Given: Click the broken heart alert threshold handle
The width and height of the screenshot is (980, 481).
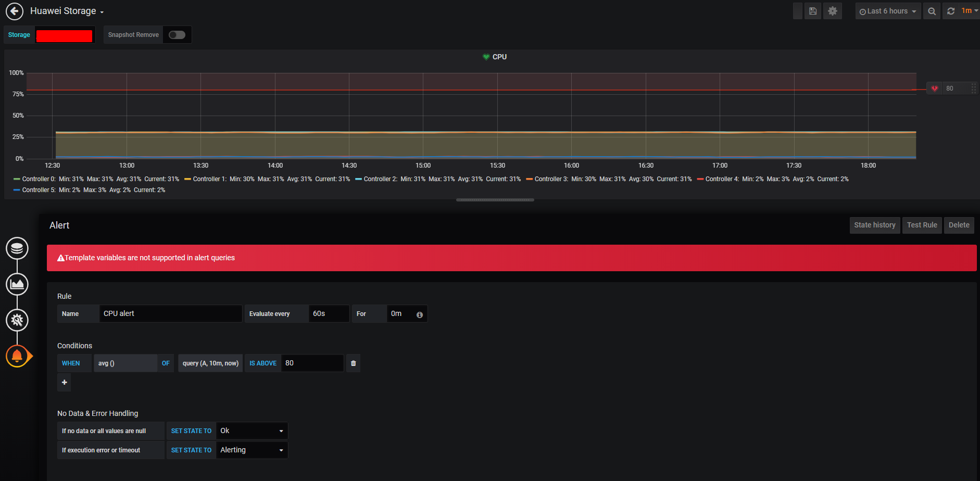Looking at the screenshot, I should tap(935, 88).
